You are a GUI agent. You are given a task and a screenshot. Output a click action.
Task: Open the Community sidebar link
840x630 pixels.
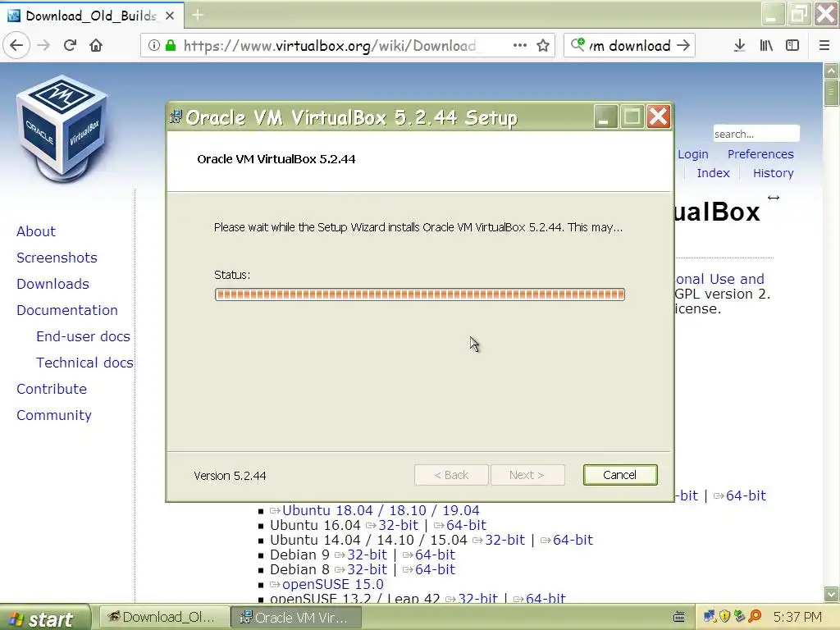pyautogui.click(x=53, y=415)
